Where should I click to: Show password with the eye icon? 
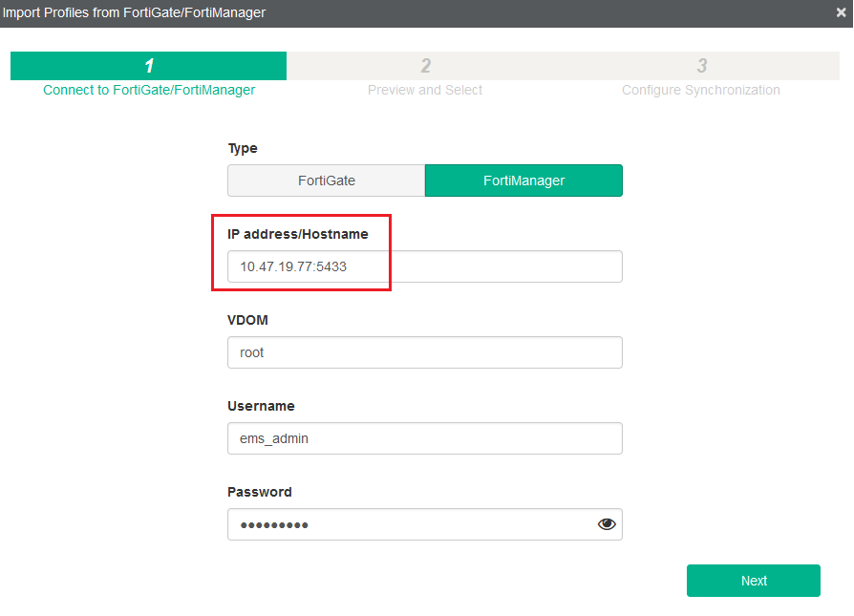607,524
